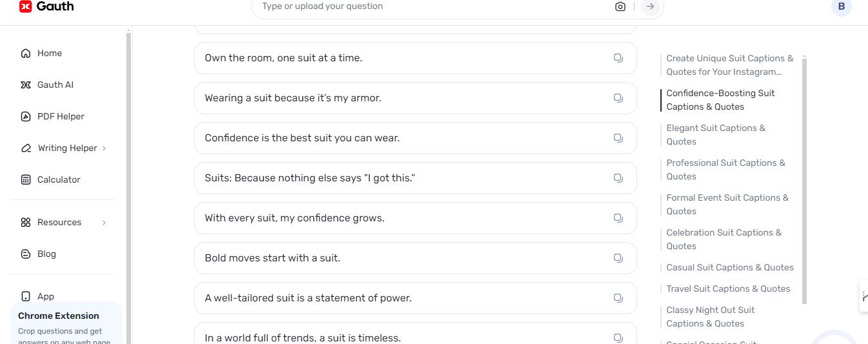868x344 pixels.
Task: Copy the "Own the room" caption
Action: point(618,58)
